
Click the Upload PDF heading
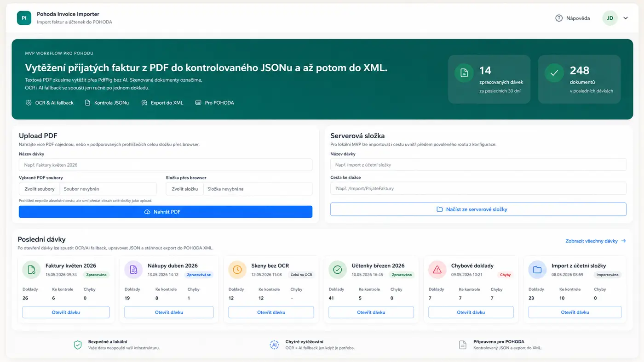pyautogui.click(x=38, y=136)
